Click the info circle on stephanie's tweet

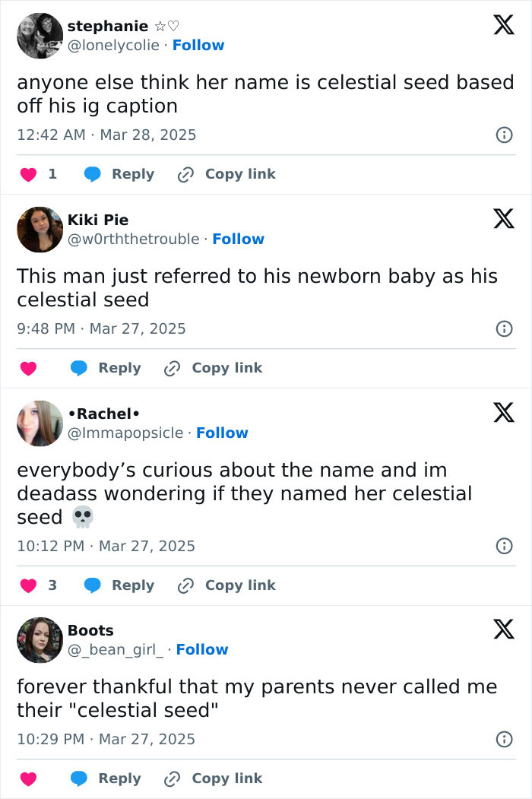tap(503, 135)
